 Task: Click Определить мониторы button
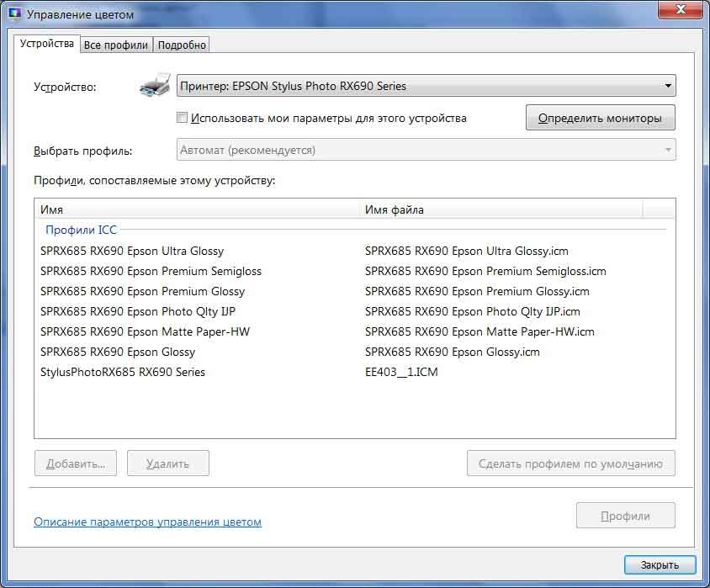tap(600, 118)
